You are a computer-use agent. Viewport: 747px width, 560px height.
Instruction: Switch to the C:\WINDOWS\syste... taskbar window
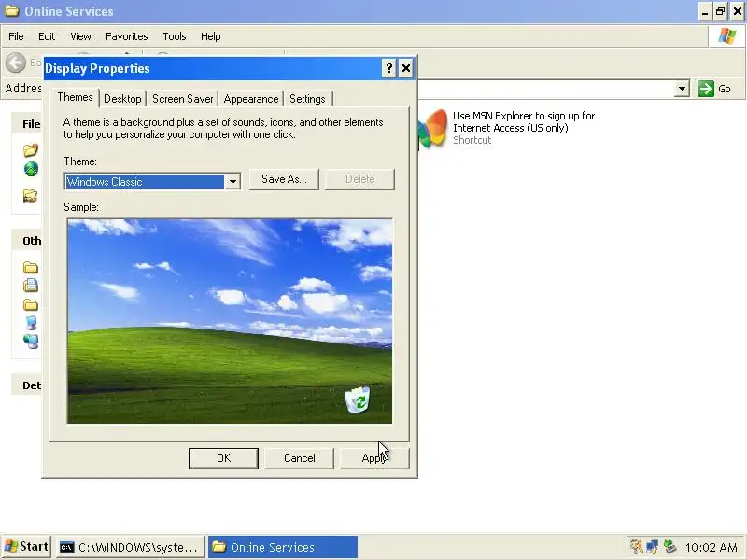pyautogui.click(x=131, y=547)
